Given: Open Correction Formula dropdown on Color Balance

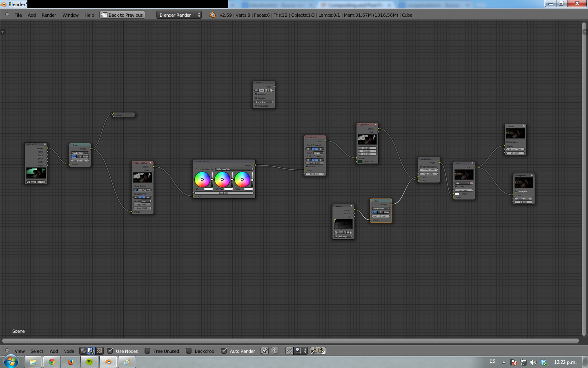Looking at the screenshot, I should 234,169.
